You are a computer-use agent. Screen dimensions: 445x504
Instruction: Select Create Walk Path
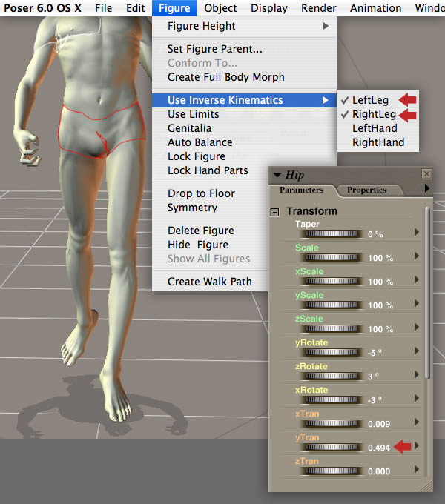pos(211,282)
